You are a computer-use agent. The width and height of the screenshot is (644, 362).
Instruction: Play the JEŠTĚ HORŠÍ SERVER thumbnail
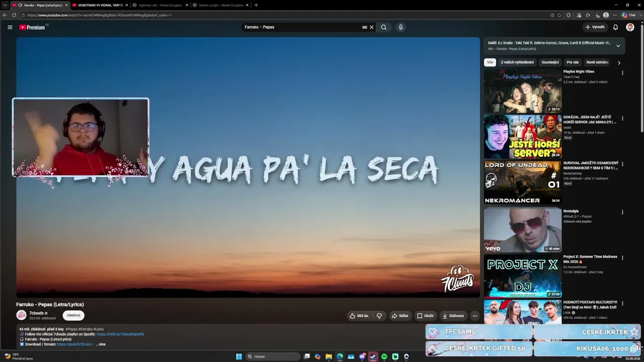523,137
